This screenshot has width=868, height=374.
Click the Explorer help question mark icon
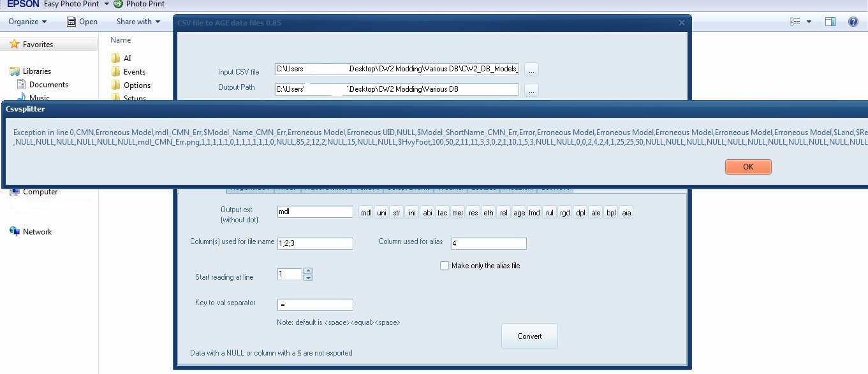(853, 22)
